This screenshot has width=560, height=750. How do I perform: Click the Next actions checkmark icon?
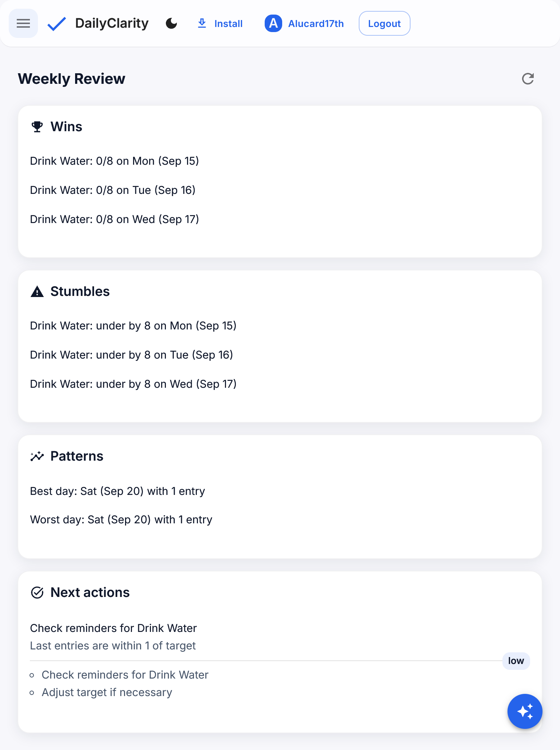37,593
